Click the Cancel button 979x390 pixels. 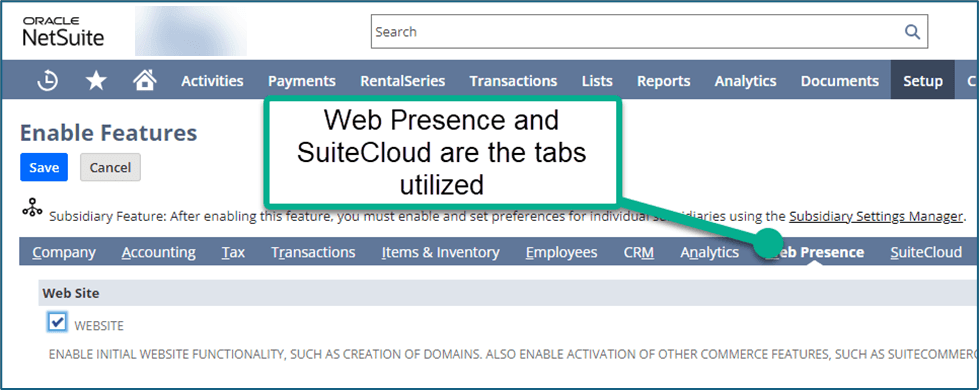coord(110,167)
